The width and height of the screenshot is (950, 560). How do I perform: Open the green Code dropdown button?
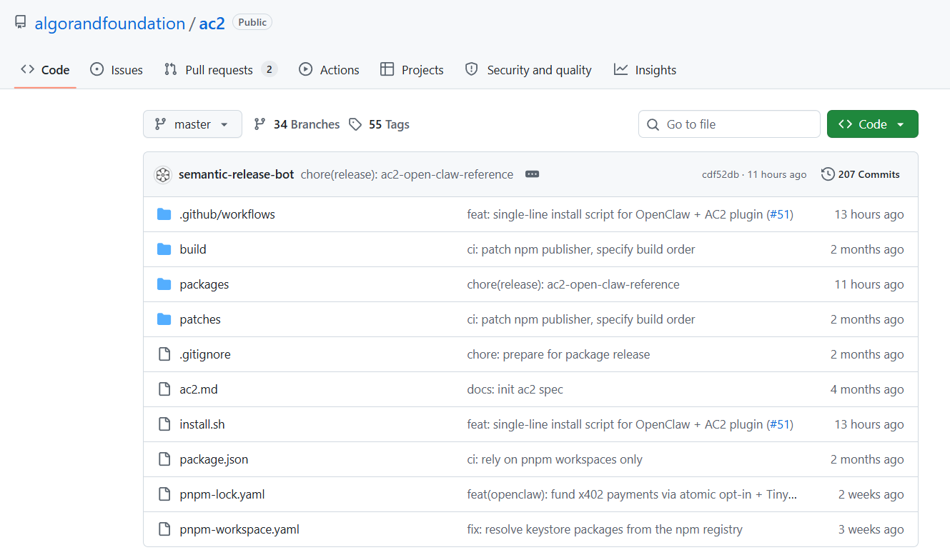point(873,124)
